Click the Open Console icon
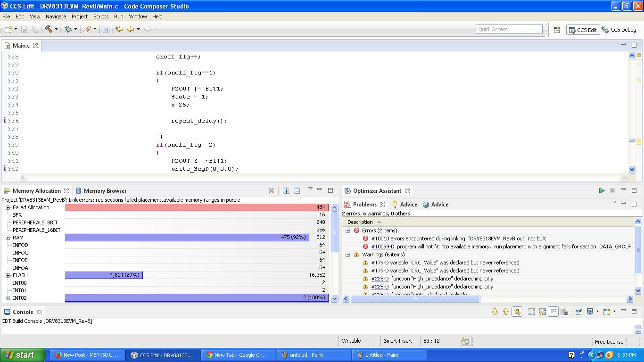This screenshot has height=362, width=644. coord(607,312)
